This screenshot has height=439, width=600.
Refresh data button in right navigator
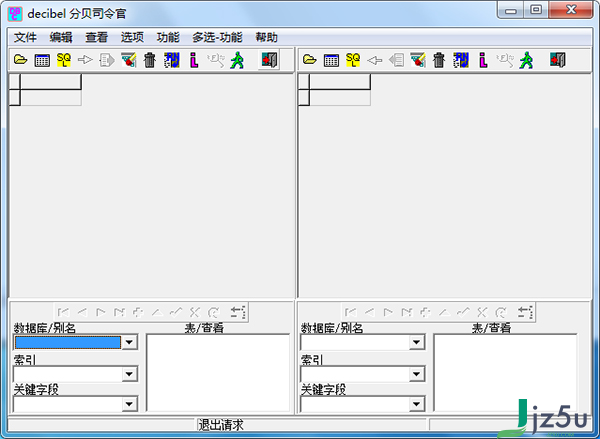pyautogui.click(x=500, y=312)
